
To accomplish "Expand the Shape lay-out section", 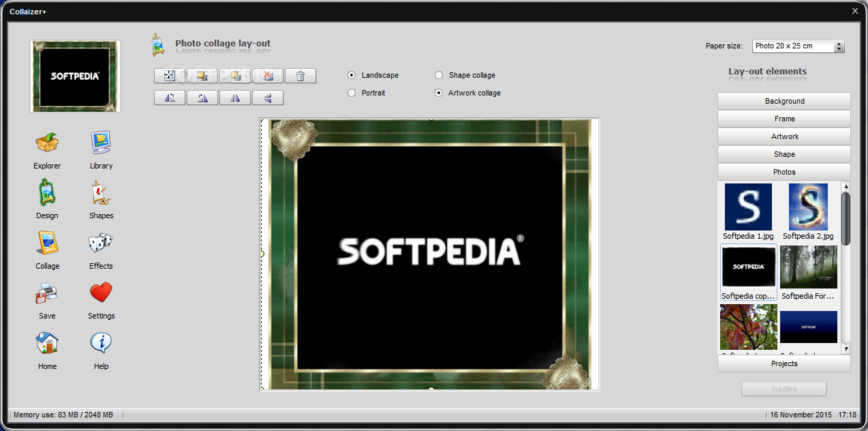I will click(784, 154).
